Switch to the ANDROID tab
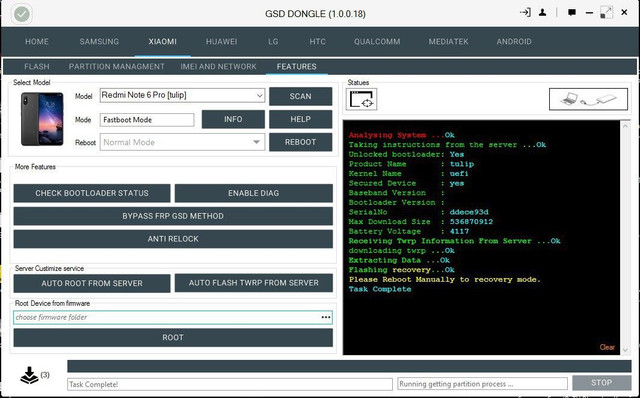This screenshot has height=398, width=640. coord(514,42)
